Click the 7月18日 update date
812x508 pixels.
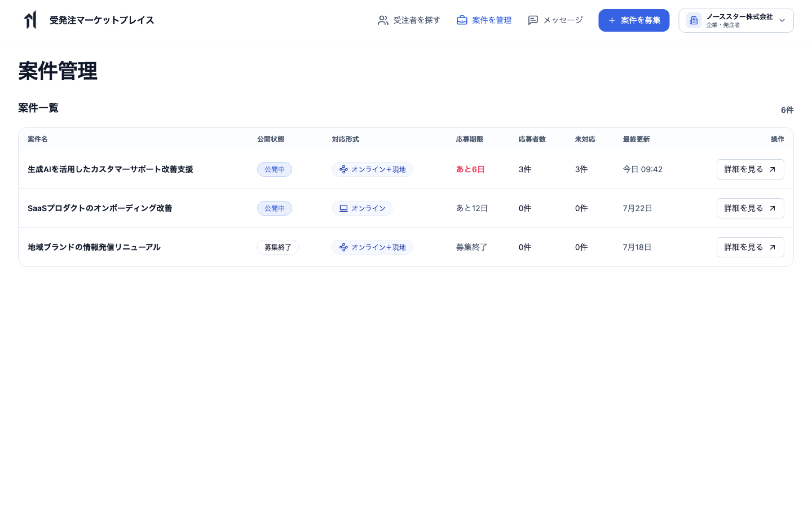coord(637,247)
